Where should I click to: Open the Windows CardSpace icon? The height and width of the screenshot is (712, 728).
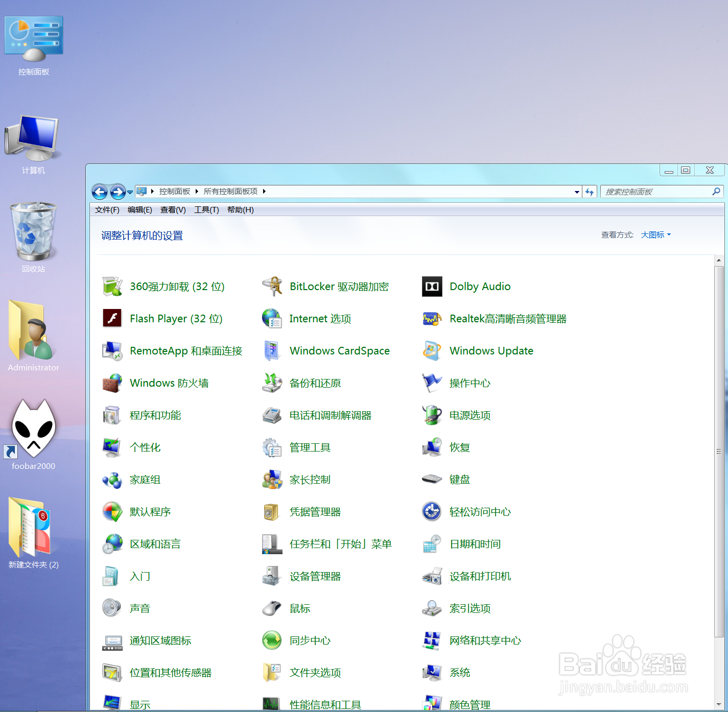tap(272, 351)
